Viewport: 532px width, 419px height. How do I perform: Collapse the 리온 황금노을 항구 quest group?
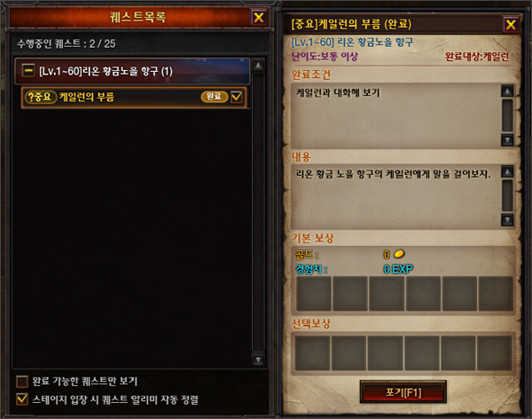(x=28, y=71)
